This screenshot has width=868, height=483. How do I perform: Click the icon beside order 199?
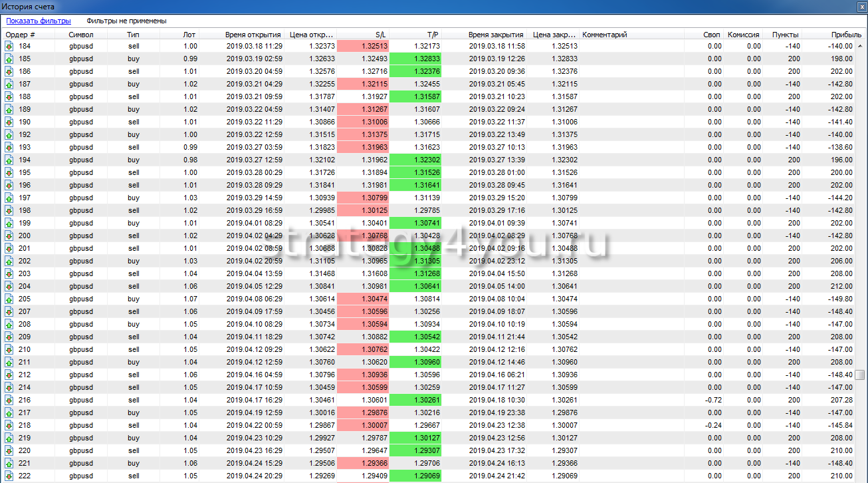[9, 224]
